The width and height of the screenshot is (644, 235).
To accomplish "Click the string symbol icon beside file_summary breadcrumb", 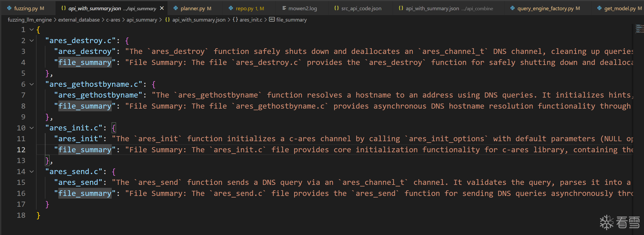I will (x=272, y=20).
